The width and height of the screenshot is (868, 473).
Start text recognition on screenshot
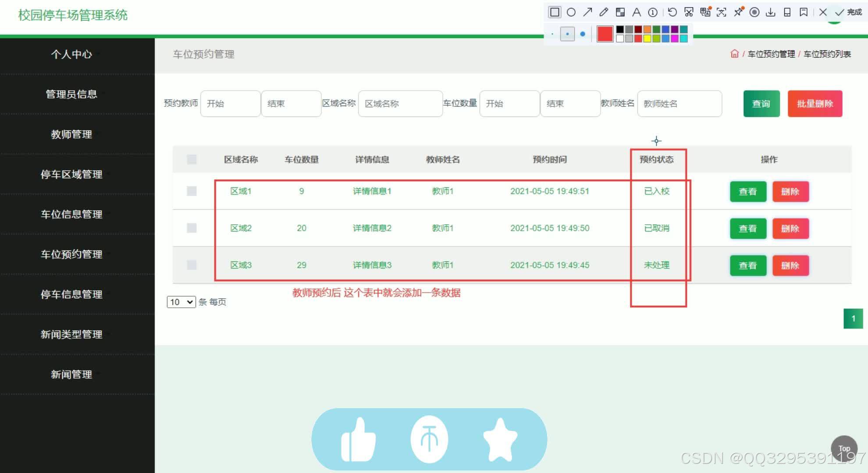click(721, 12)
